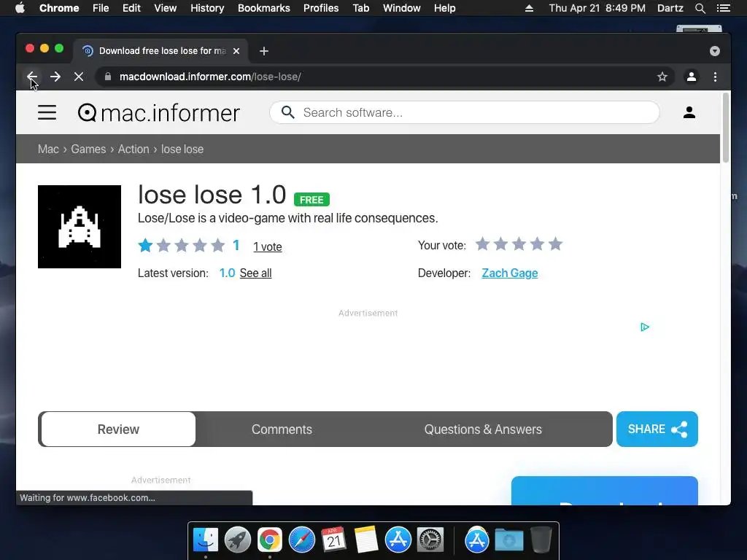Open Finder from the Dock
Image resolution: width=747 pixels, height=560 pixels.
click(205, 540)
